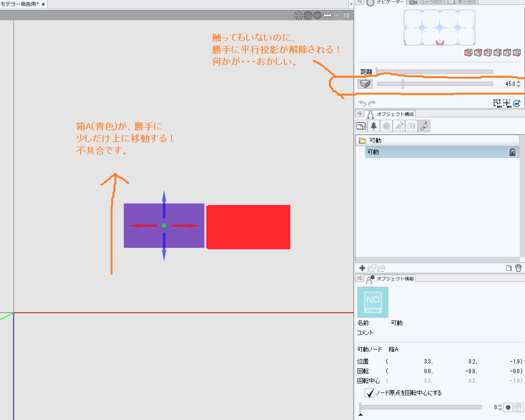Increase the 45.0 perspective value
Image resolution: width=525 pixels, height=420 pixels.
pyautogui.click(x=519, y=82)
